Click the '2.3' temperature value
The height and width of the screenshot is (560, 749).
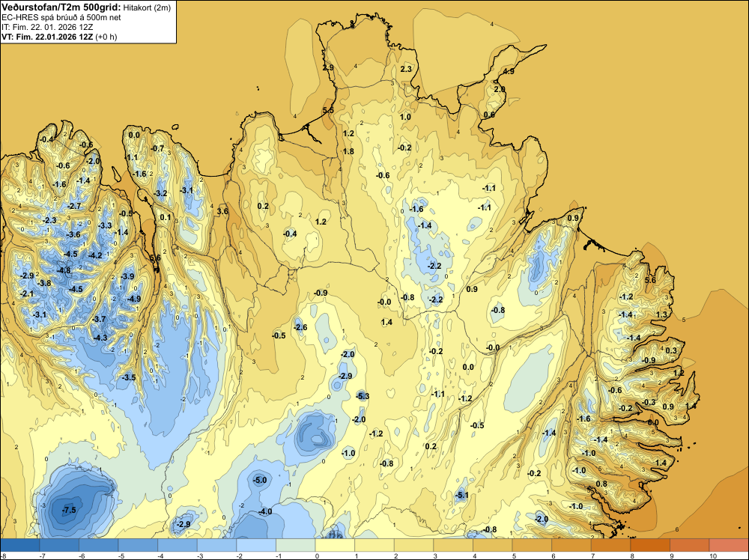405,69
